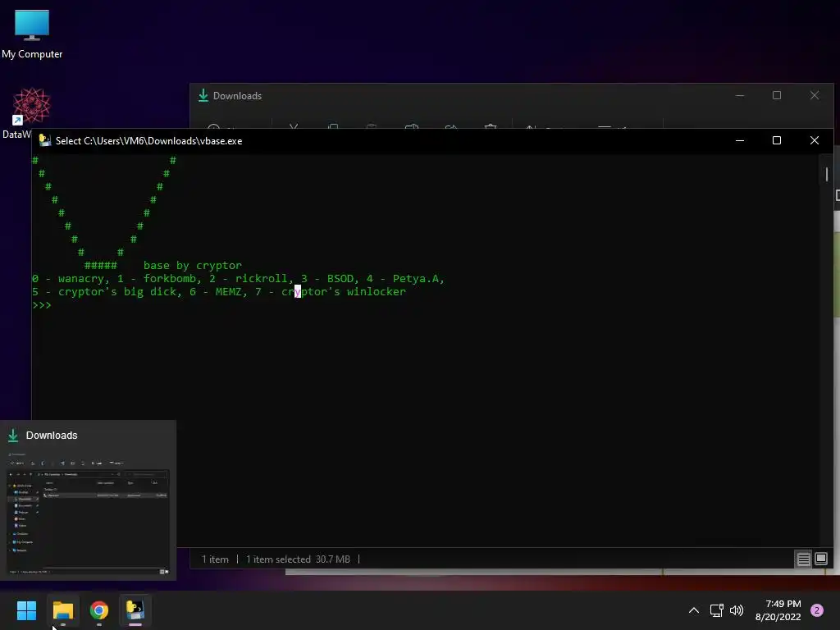Open File Explorer from the taskbar
The image size is (840, 630).
tap(63, 610)
